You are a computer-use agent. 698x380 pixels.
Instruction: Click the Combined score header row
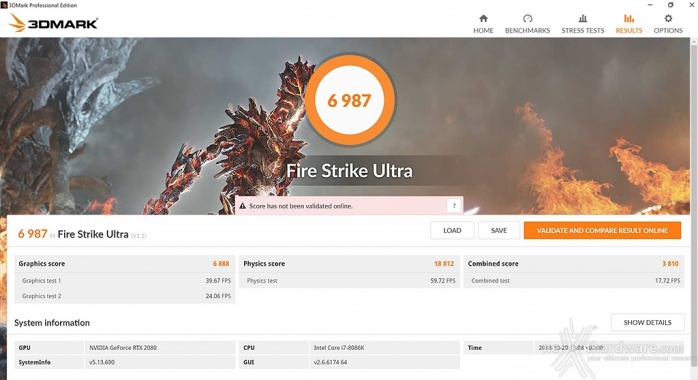click(x=574, y=263)
